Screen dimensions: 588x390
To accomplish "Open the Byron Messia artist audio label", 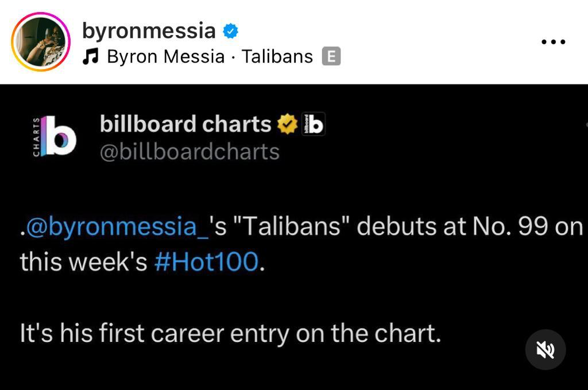I will [166, 56].
